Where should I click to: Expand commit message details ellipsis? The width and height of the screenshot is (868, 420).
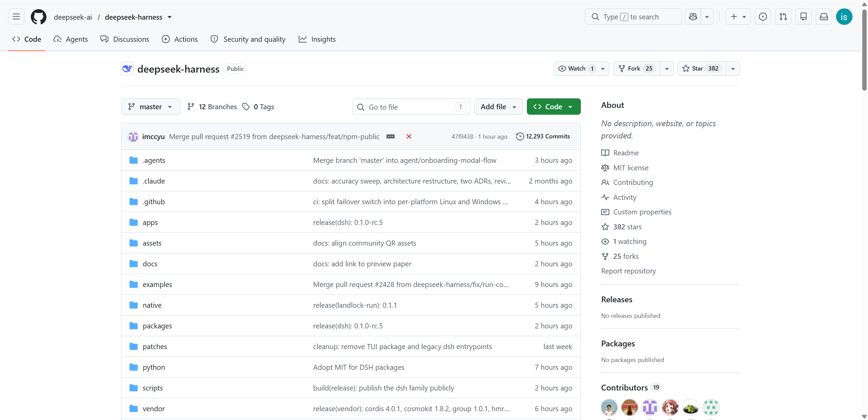pos(391,136)
